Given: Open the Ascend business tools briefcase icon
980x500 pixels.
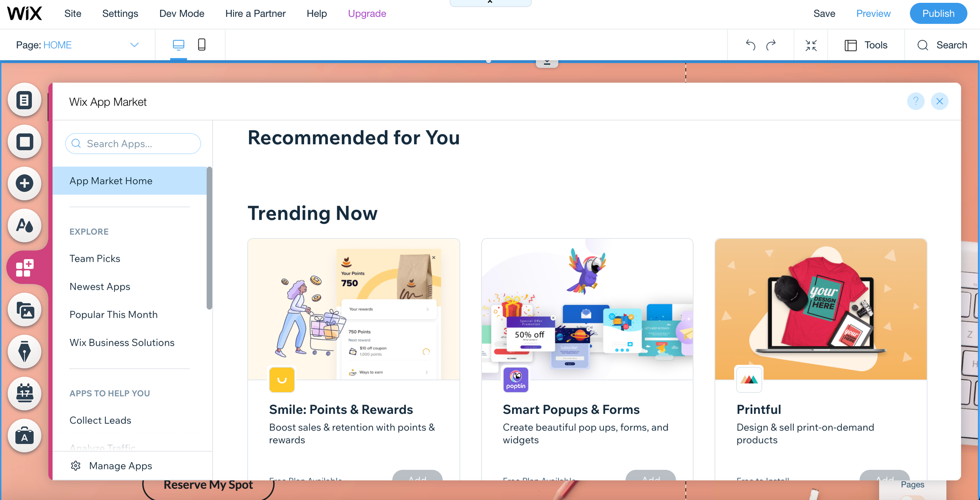Looking at the screenshot, I should point(24,436).
